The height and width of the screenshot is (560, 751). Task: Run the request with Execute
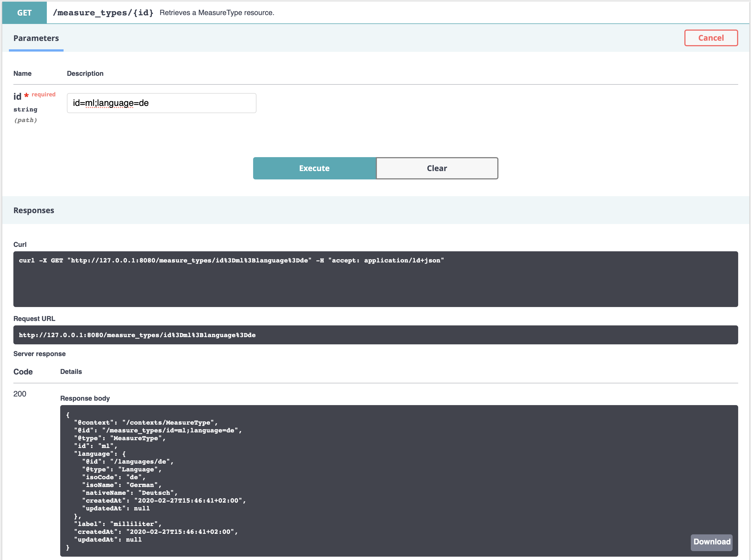(314, 168)
